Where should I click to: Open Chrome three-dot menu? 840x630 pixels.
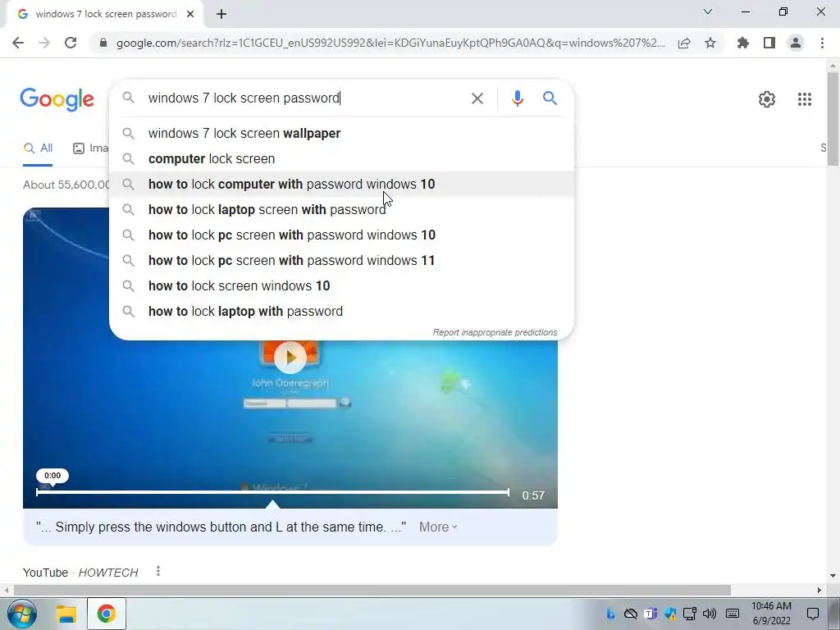(822, 43)
